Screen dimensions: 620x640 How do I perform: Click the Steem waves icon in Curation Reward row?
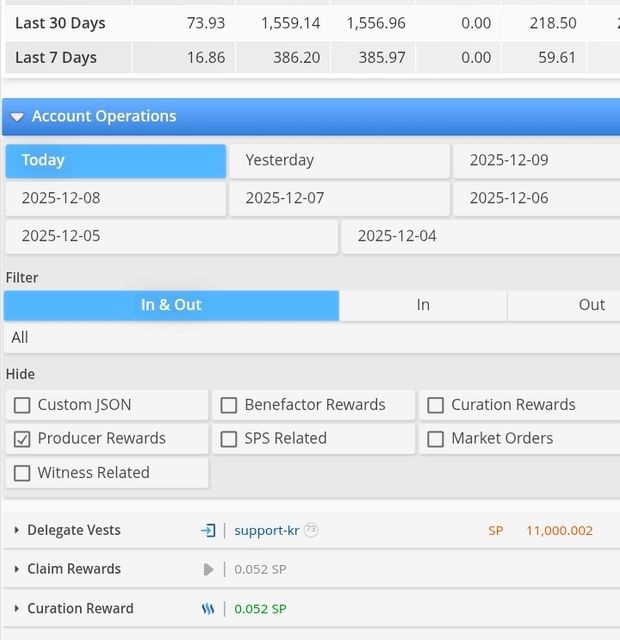[208, 608]
